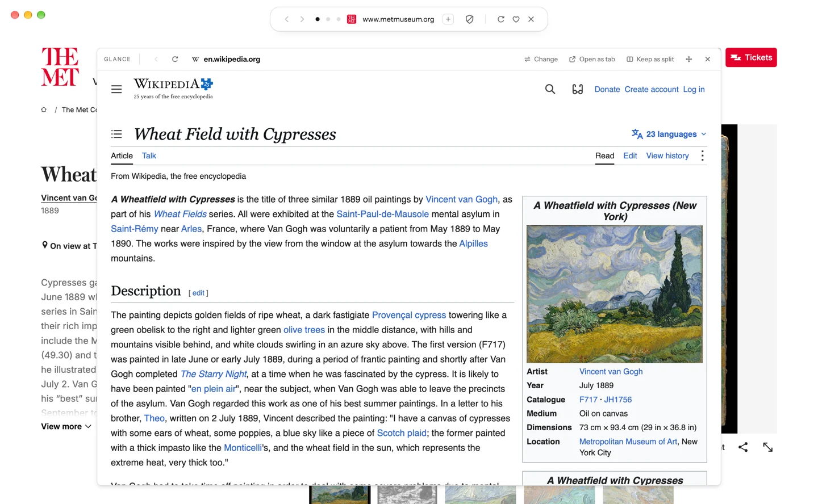Edit the Description section via edit link
The image size is (818, 504).
[198, 293]
